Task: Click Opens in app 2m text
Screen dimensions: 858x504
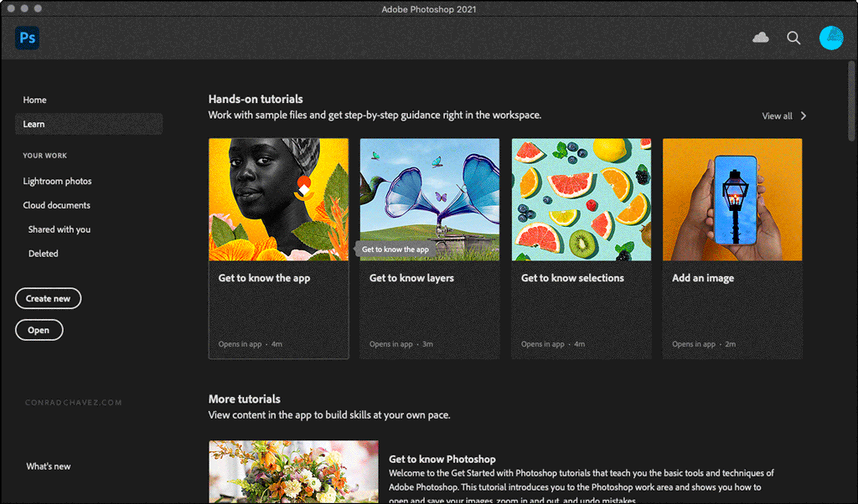Action: tap(704, 344)
